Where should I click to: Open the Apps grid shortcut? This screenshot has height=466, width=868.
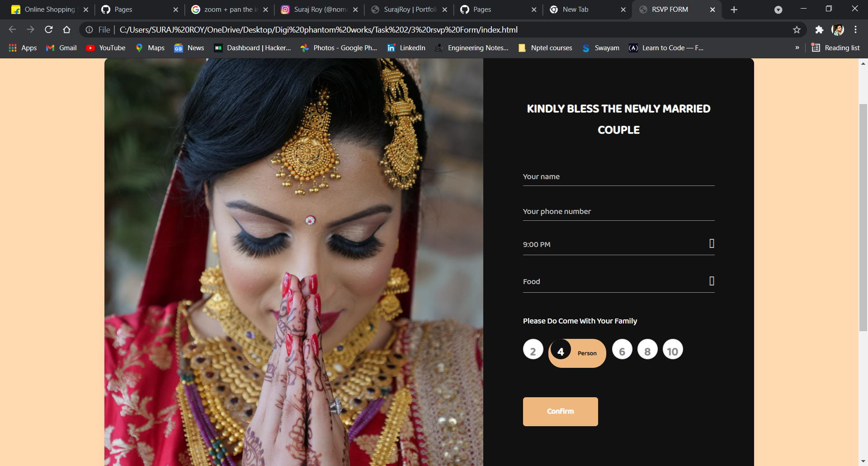pos(23,48)
